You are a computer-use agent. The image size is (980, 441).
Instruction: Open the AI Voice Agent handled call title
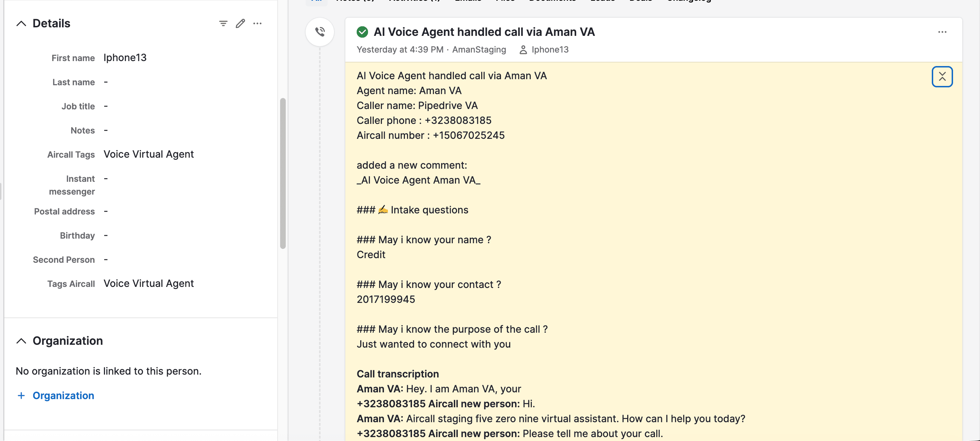[x=484, y=32]
